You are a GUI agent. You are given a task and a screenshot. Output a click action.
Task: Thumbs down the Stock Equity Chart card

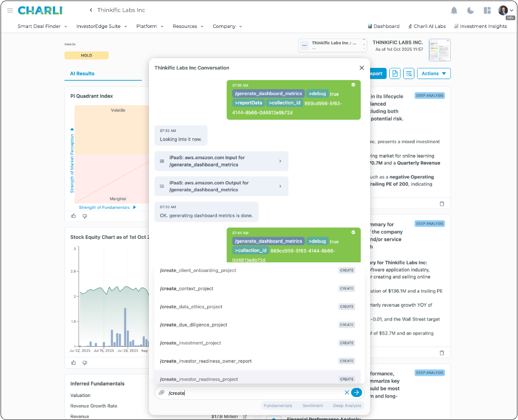pyautogui.click(x=85, y=363)
